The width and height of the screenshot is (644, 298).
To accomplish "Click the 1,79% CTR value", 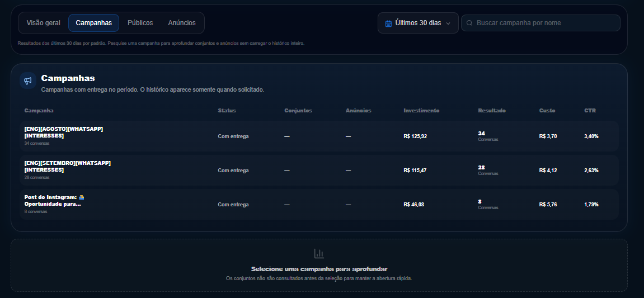I will [591, 205].
